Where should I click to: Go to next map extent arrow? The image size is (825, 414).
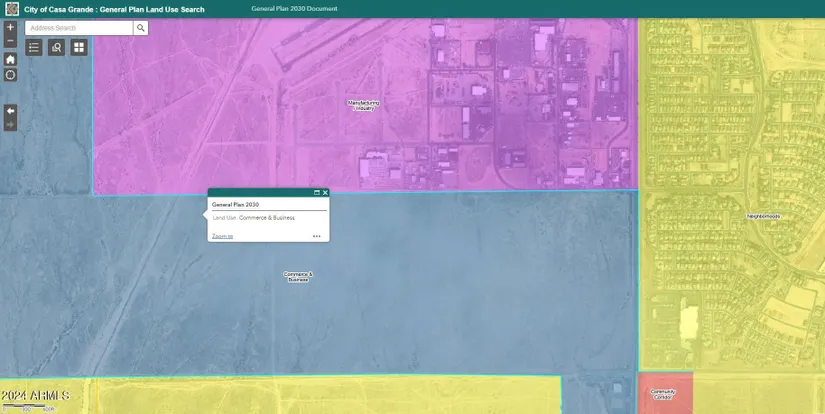(x=10, y=124)
